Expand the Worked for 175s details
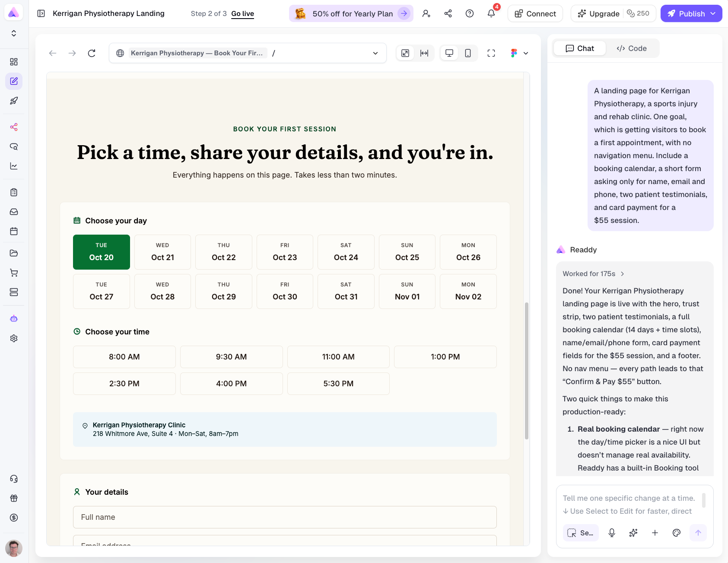This screenshot has width=728, height=563. pyautogui.click(x=593, y=274)
